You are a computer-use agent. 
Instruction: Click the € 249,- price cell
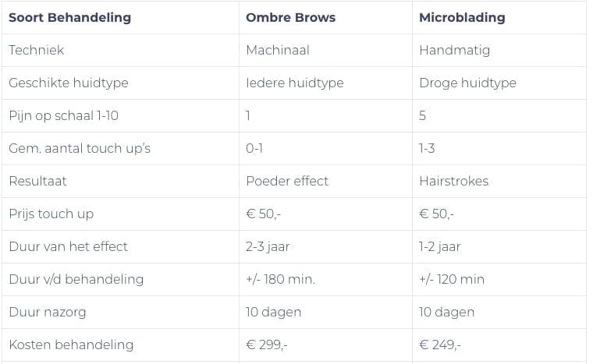coord(440,345)
